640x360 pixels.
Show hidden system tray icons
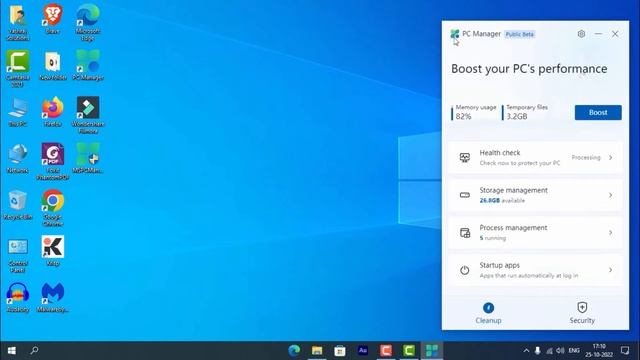click(x=526, y=351)
